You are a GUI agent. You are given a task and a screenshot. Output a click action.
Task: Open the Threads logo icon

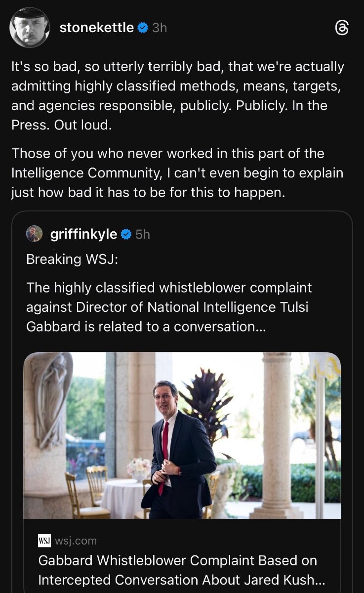(342, 28)
